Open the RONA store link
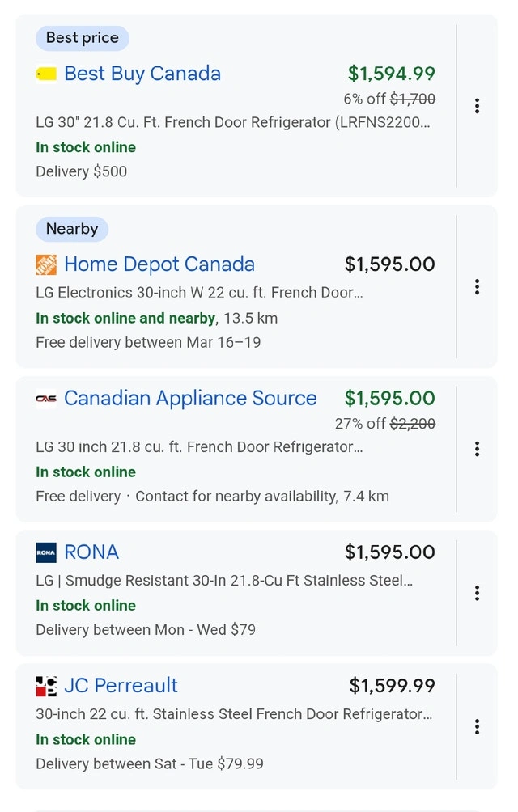518x812 pixels. (91, 552)
